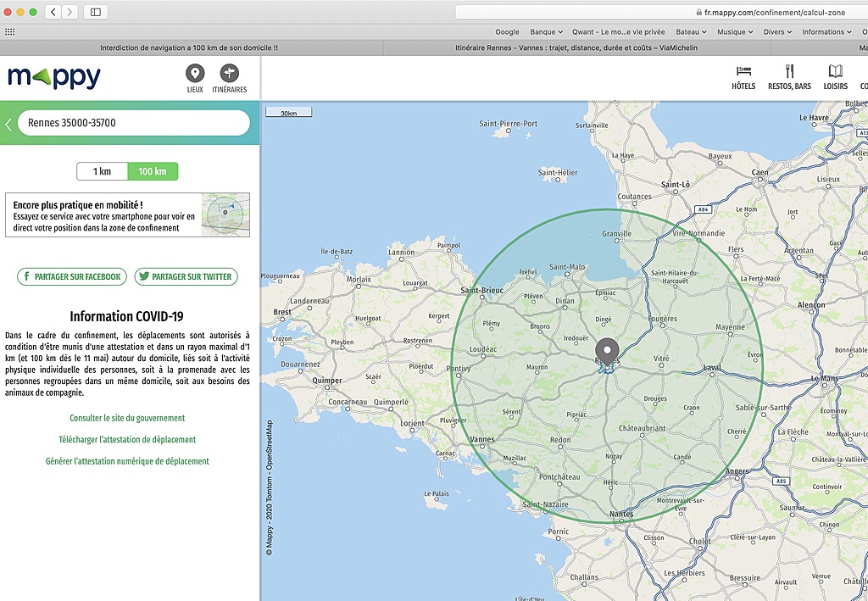Click the 30km map scale indicator

288,113
